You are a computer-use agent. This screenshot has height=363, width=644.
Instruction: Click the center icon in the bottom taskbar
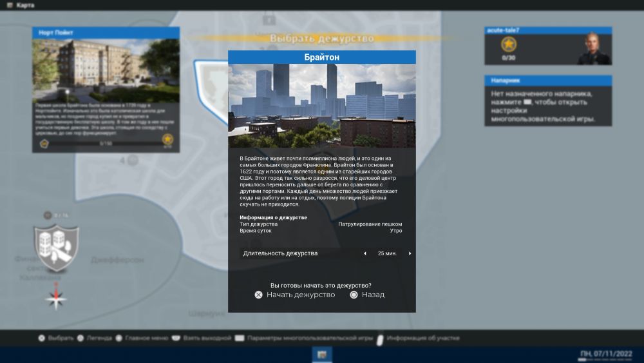pyautogui.click(x=321, y=355)
